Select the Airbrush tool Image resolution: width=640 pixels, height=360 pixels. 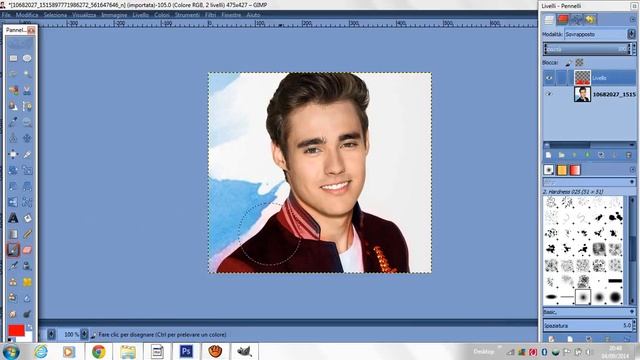[13, 266]
